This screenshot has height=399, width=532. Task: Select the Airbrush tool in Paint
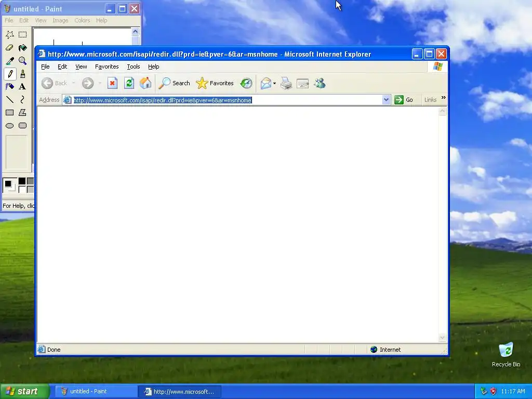[9, 87]
